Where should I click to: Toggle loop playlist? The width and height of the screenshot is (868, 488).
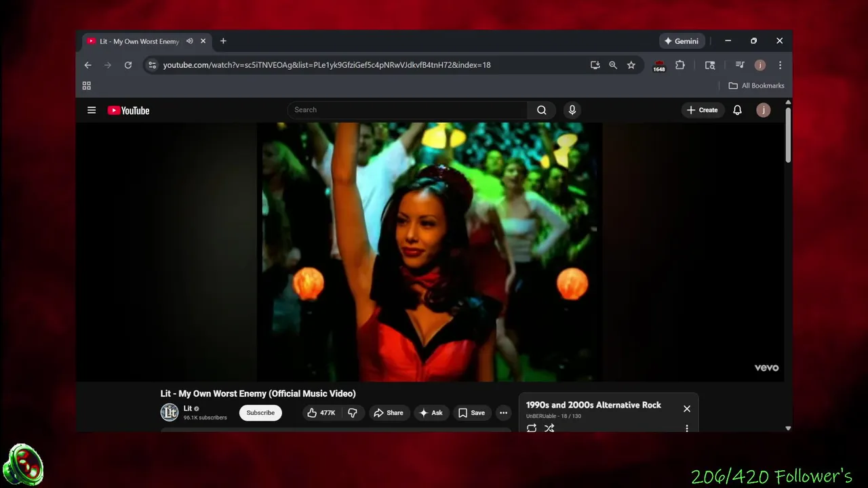coord(532,428)
